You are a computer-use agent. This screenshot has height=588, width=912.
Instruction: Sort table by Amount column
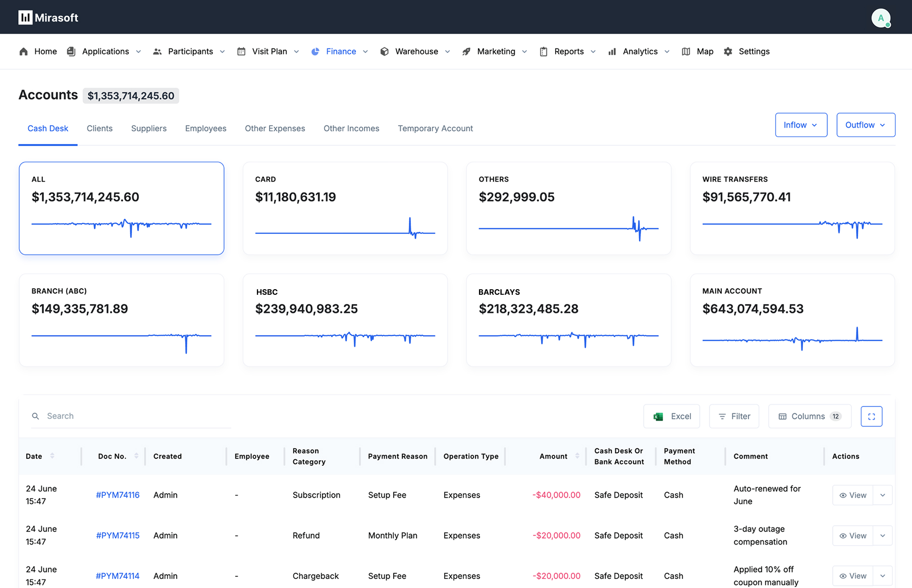[x=577, y=456]
